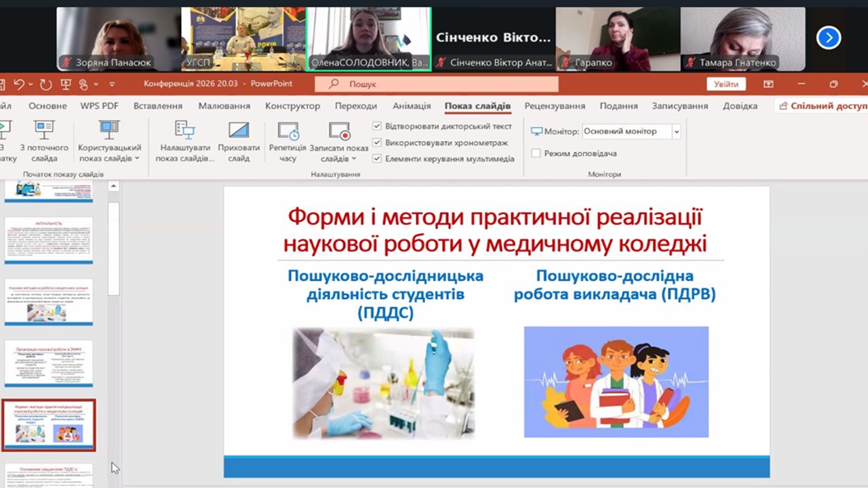The height and width of the screenshot is (488, 868).
Task: Click the blue next-participants arrow in video strip
Action: pyautogui.click(x=829, y=38)
